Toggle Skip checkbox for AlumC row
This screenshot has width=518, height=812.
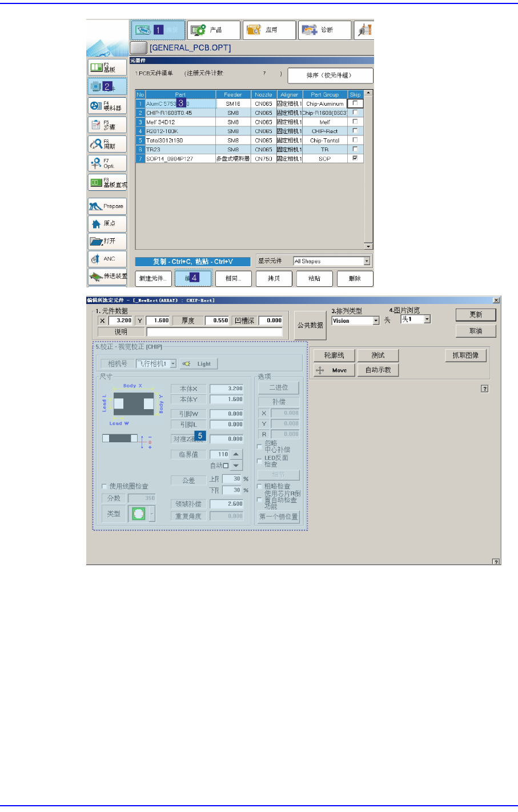coord(355,103)
